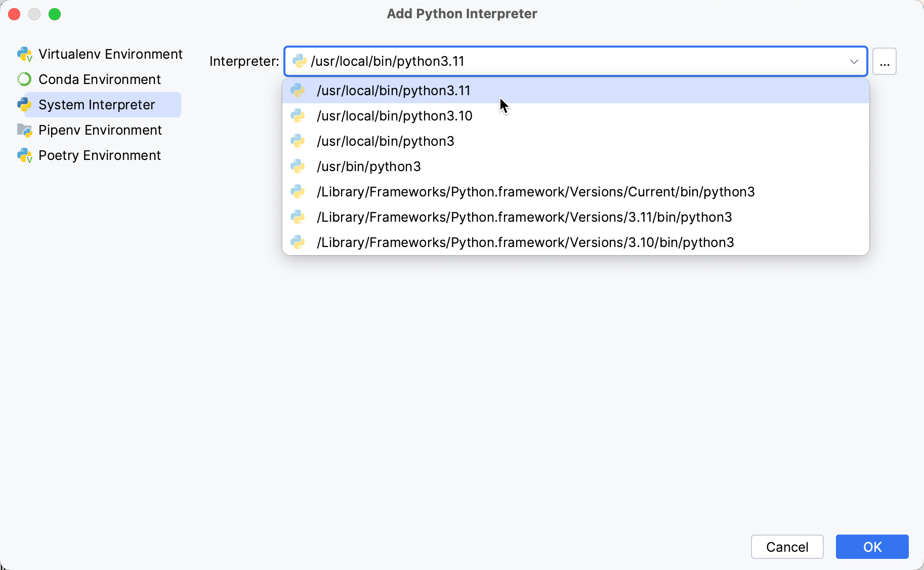
Task: Select the Virtualenv Environment python icon
Action: pos(25,54)
